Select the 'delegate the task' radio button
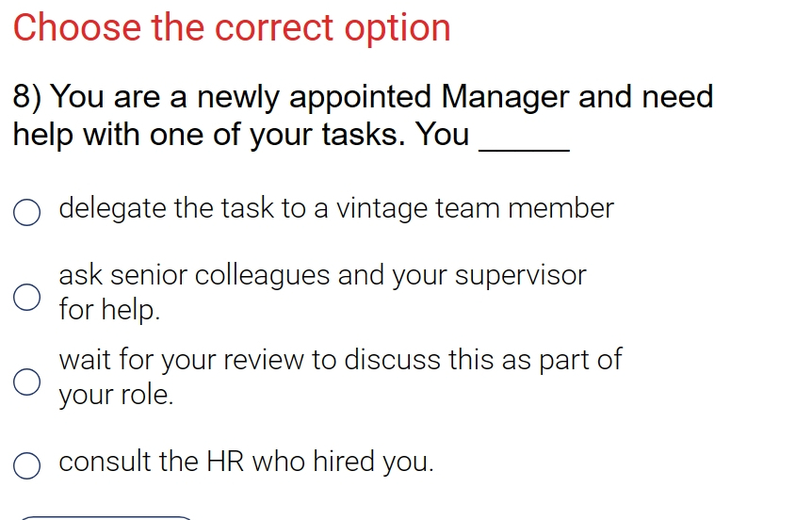Screen dimensions: 812x520 click(x=27, y=212)
